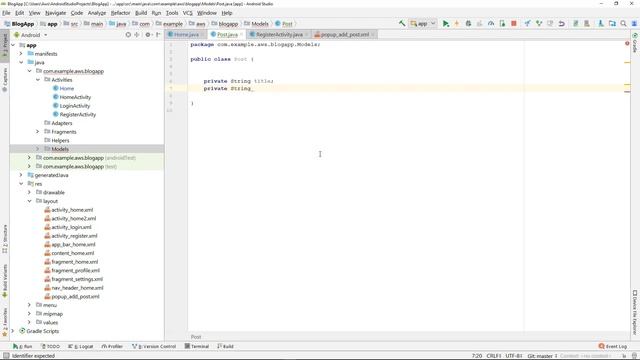Start debugging with the bug icon
The height and width of the screenshot is (360, 640).
coord(468,24)
